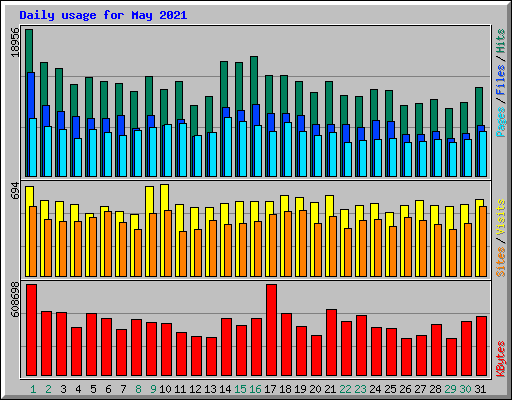Select day 10 on the x-axis
The image size is (512, 400).
[165, 389]
